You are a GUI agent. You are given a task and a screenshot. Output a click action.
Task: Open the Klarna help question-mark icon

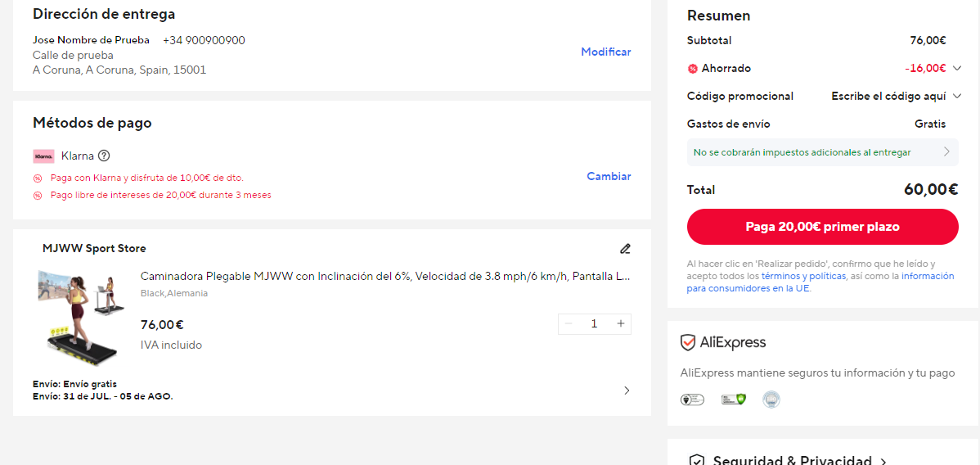(105, 156)
